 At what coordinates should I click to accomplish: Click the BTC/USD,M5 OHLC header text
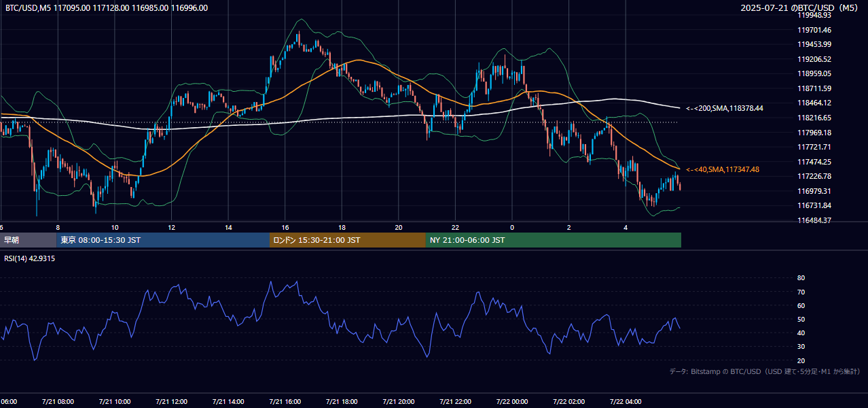pos(107,8)
